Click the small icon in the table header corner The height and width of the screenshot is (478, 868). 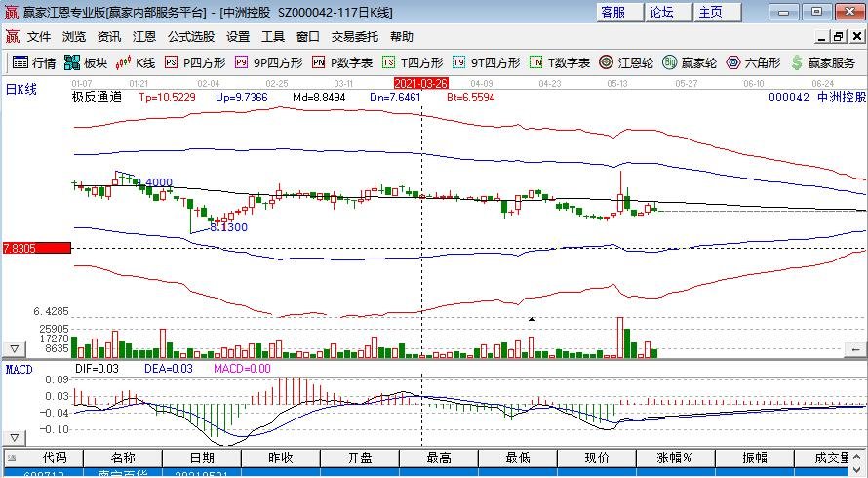[12, 458]
